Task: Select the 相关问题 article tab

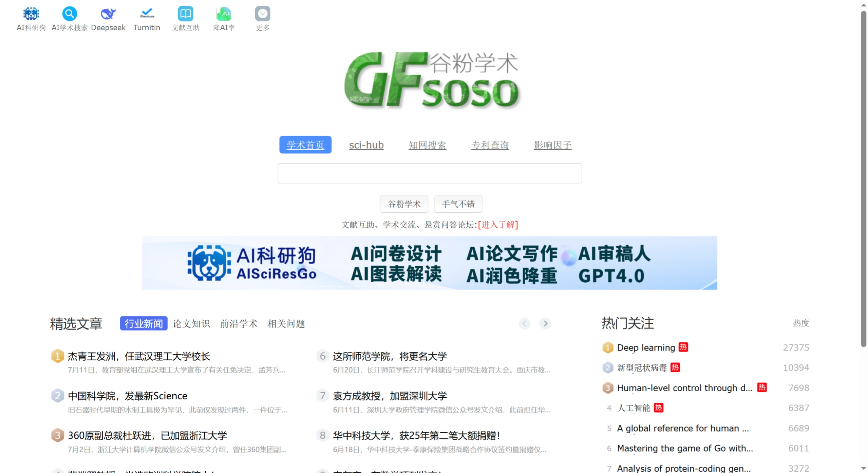Action: [x=286, y=323]
